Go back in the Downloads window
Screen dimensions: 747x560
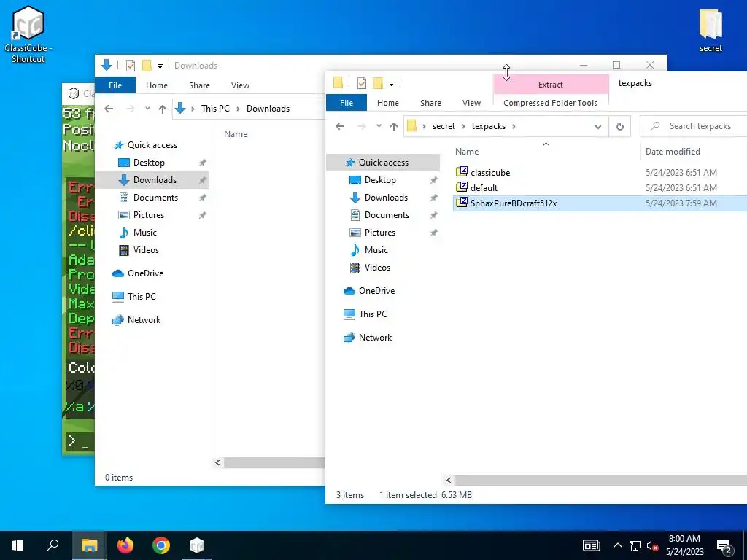point(109,109)
